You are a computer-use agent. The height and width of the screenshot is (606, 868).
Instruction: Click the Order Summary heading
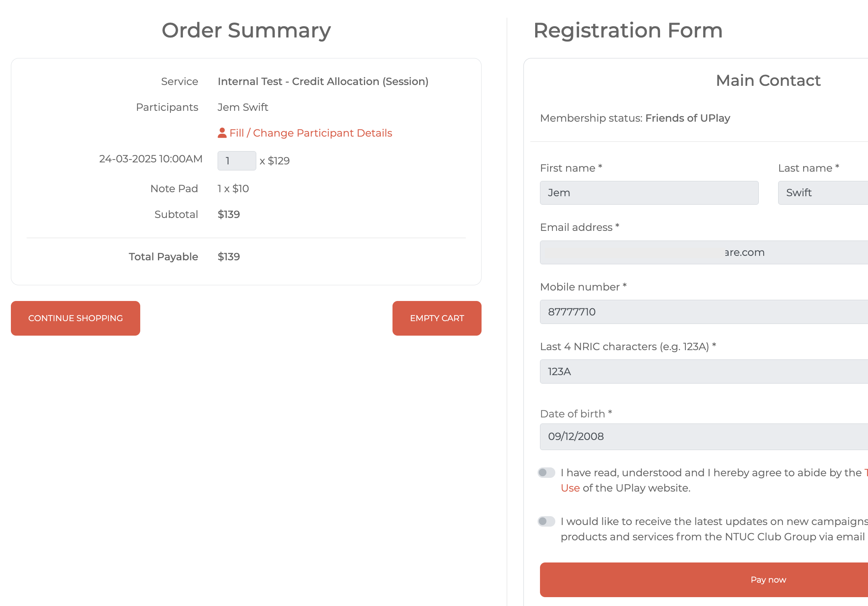coord(246,30)
